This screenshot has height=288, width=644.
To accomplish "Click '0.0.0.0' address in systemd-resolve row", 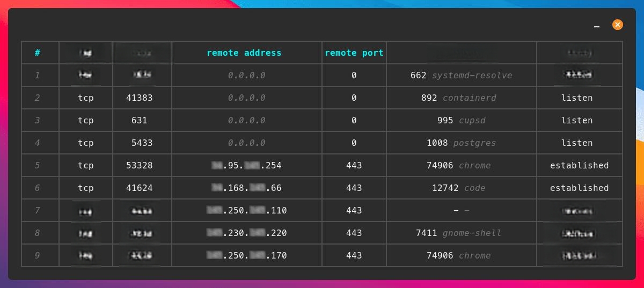I will pyautogui.click(x=247, y=75).
